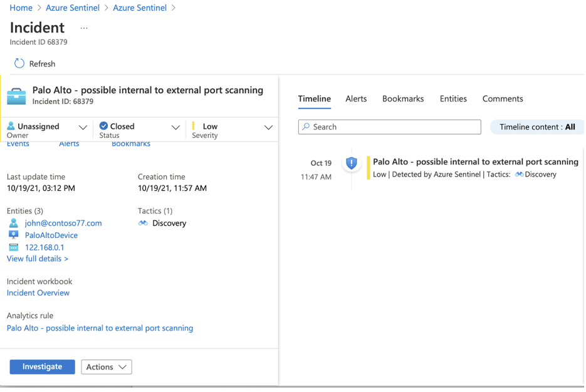Image resolution: width=586 pixels, height=392 pixels.
Task: Switch to the Alerts tab
Action: coord(356,99)
